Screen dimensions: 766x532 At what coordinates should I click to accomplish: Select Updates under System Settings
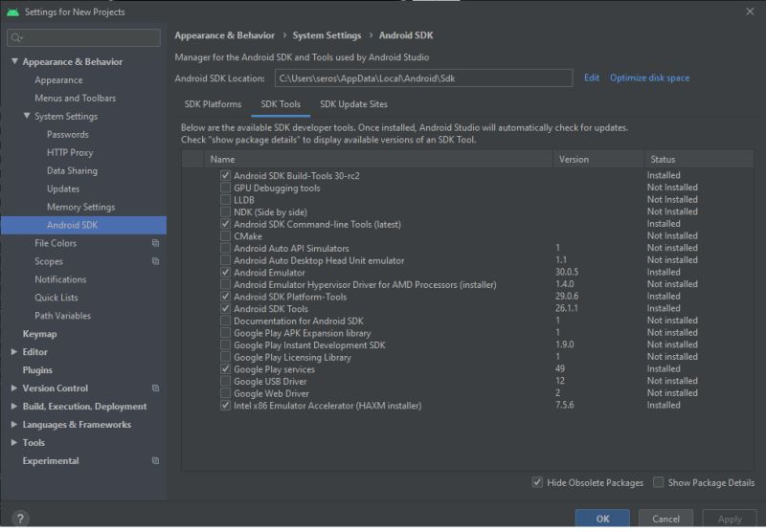point(63,188)
